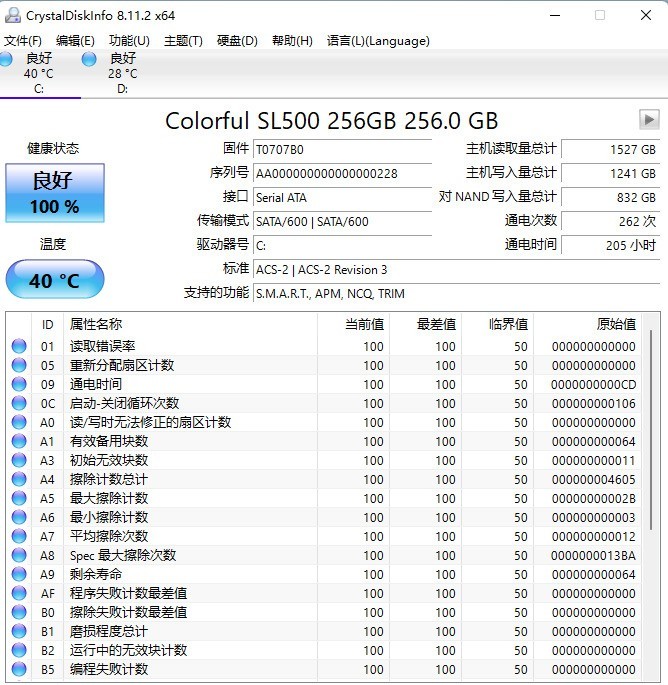Open the 文件(F) menu
668x685 pixels.
point(23,41)
